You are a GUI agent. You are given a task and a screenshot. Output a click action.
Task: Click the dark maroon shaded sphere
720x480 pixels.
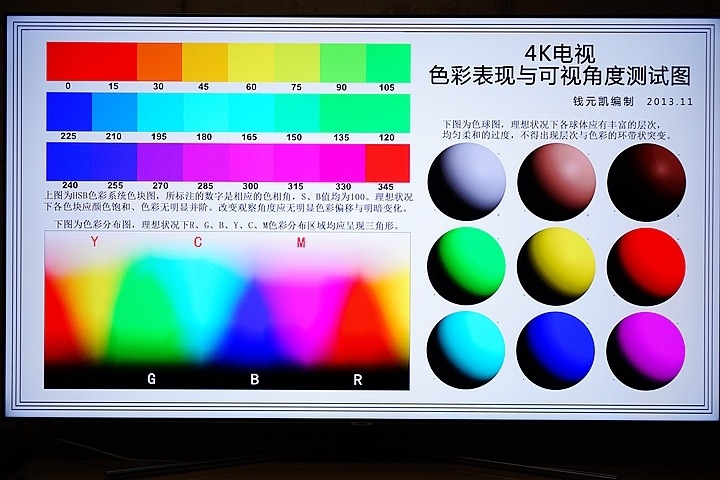point(646,182)
